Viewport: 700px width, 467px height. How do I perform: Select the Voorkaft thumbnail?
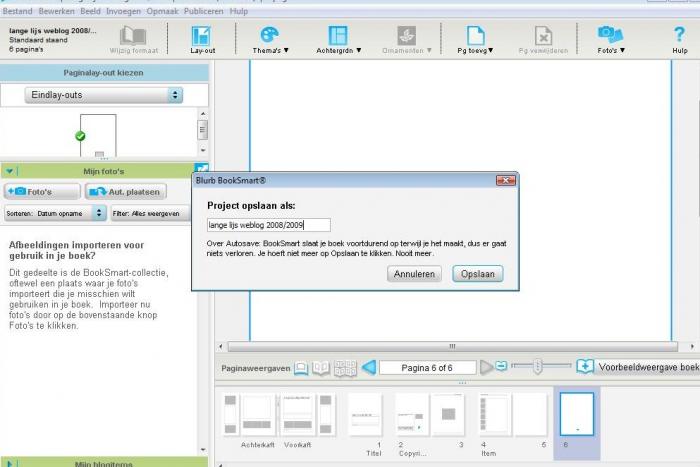(298, 415)
